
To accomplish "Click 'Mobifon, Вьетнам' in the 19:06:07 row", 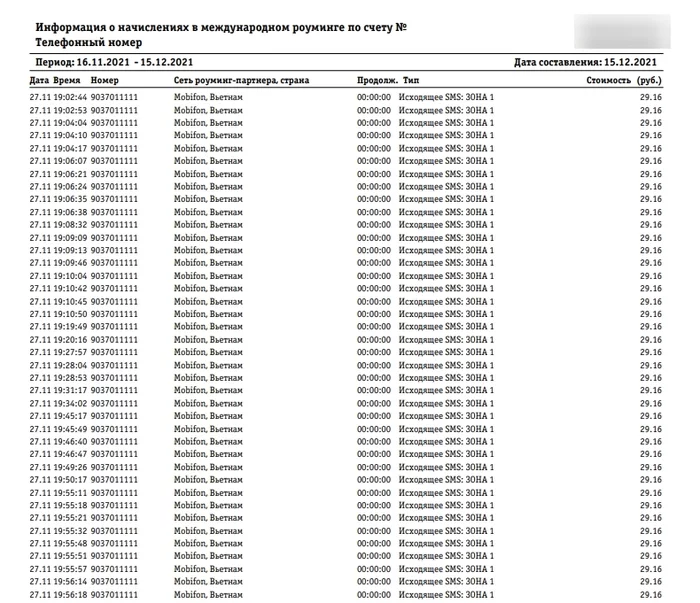I will [208, 161].
